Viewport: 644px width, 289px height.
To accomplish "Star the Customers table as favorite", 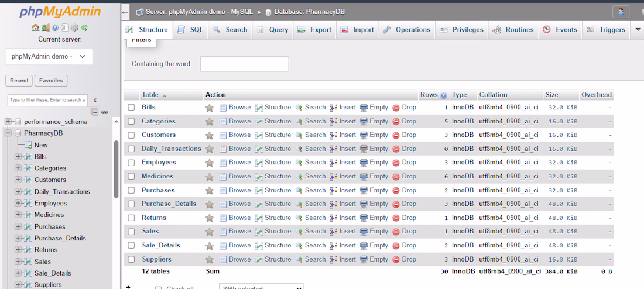I will pyautogui.click(x=210, y=136).
